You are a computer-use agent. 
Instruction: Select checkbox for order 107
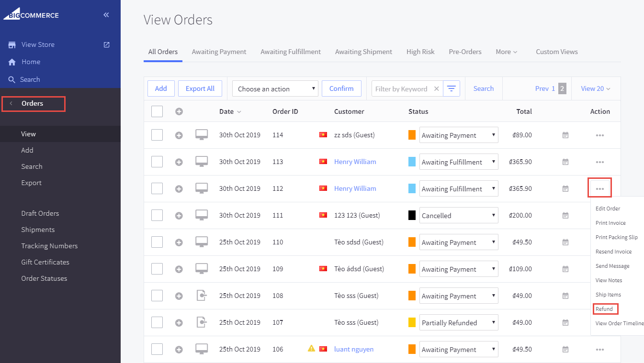point(157,322)
